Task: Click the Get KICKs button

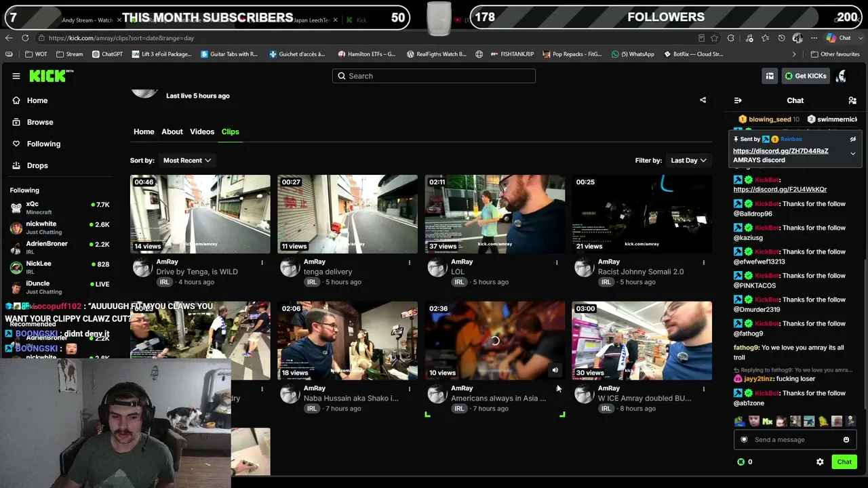Action: 806,76
